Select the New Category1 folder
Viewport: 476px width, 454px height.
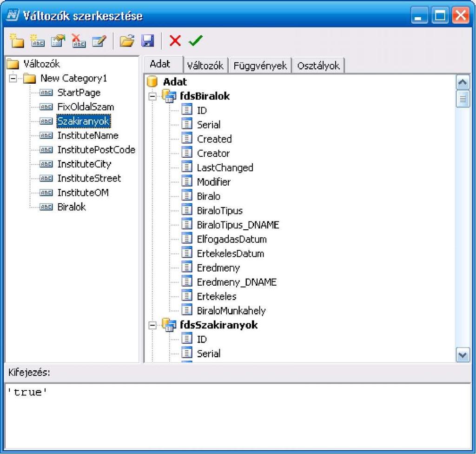point(74,79)
